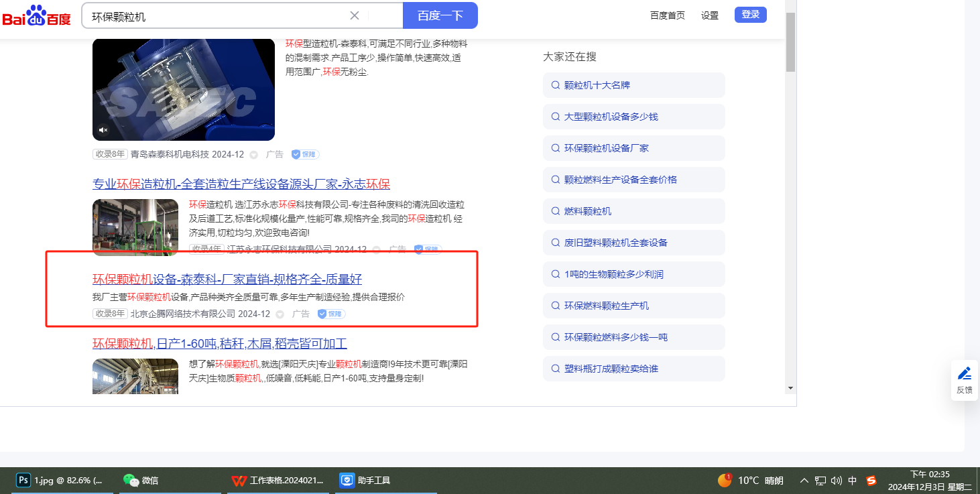Click the 登录 login button
Image resolution: width=980 pixels, height=494 pixels.
click(751, 15)
